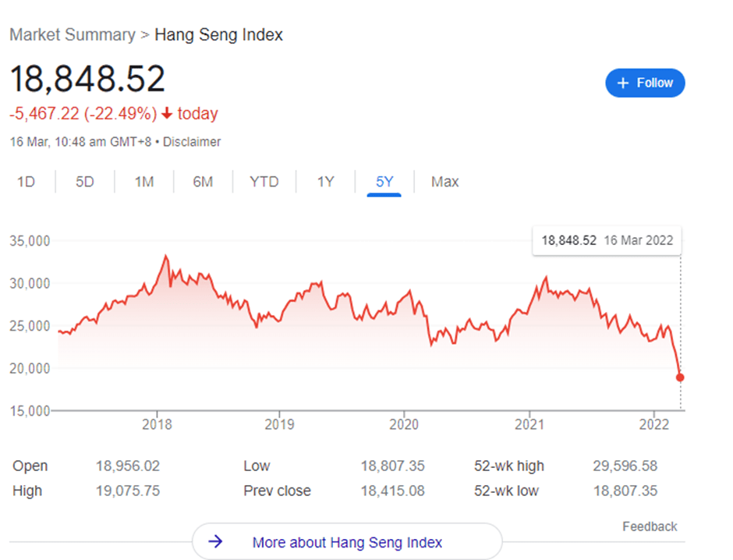This screenshot has width=733, height=560.
Task: Switch to the 1D chart view
Action: tap(26, 181)
